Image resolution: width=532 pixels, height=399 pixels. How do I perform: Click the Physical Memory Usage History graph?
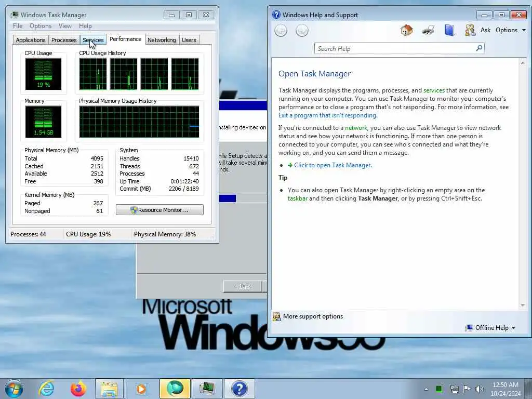pos(139,122)
